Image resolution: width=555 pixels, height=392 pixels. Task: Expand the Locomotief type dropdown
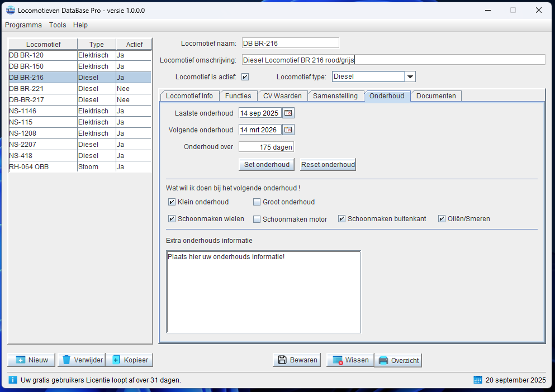point(410,77)
